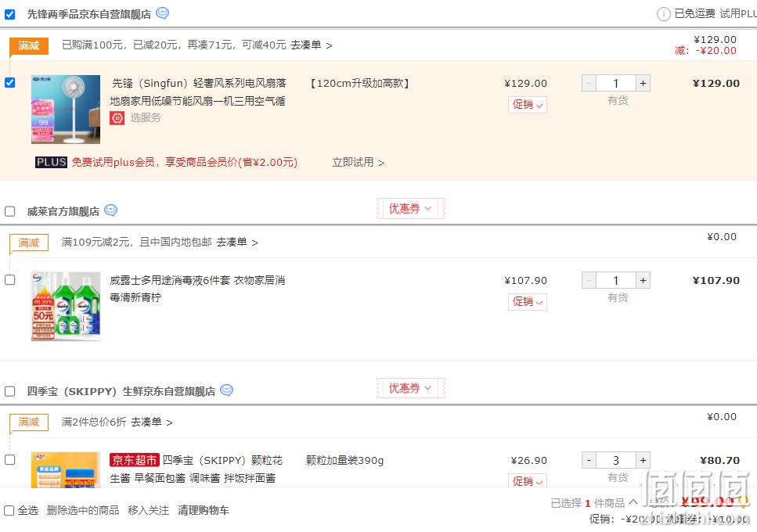Select the 四季宝 颗粒花生酱 item checkbox

9,460
